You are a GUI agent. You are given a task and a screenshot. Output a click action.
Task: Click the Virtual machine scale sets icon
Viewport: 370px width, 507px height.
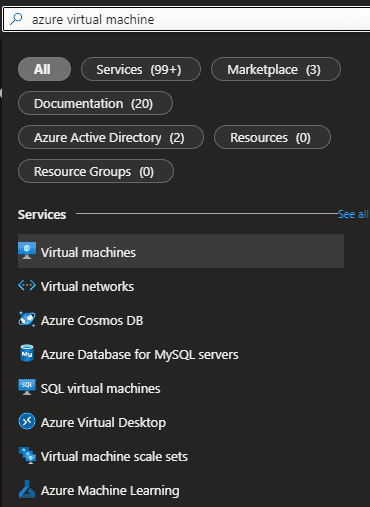(27, 455)
